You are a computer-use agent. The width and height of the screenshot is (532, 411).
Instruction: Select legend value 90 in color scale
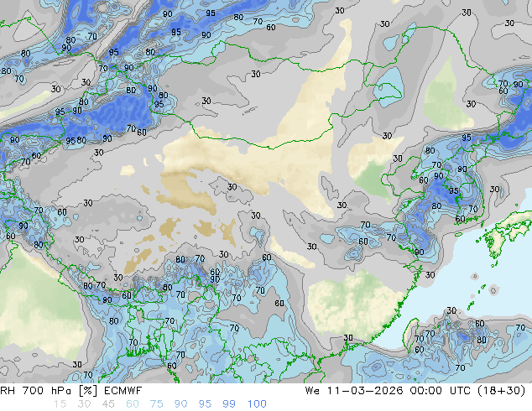[x=180, y=404]
